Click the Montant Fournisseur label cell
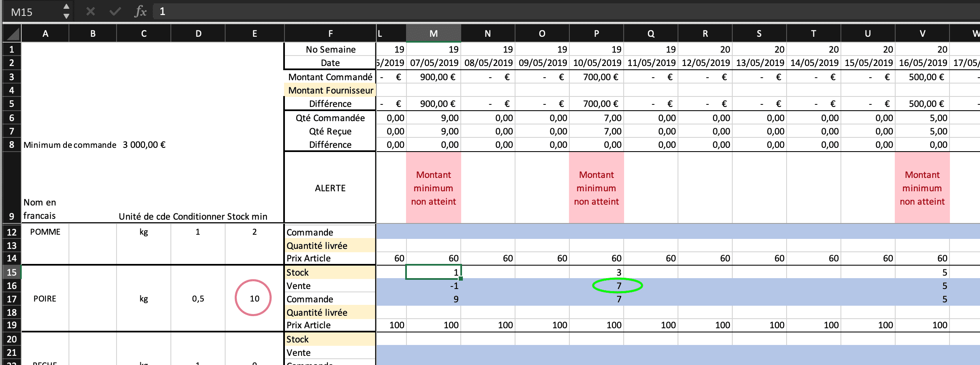Viewport: 980px width, 365px height. [x=330, y=90]
